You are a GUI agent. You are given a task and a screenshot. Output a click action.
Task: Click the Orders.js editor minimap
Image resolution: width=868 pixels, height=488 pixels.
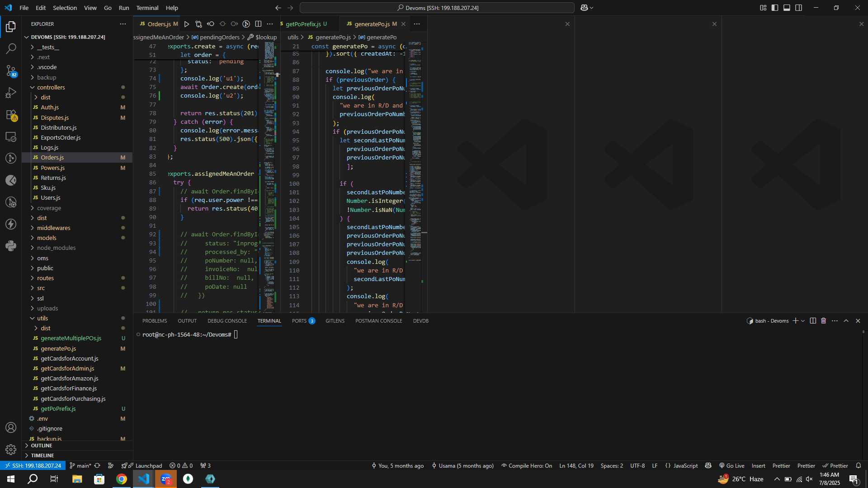(270, 176)
